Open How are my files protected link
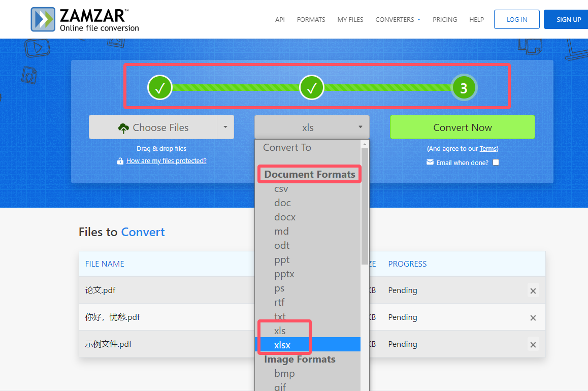Viewport: 588px width, 391px height. (x=166, y=161)
